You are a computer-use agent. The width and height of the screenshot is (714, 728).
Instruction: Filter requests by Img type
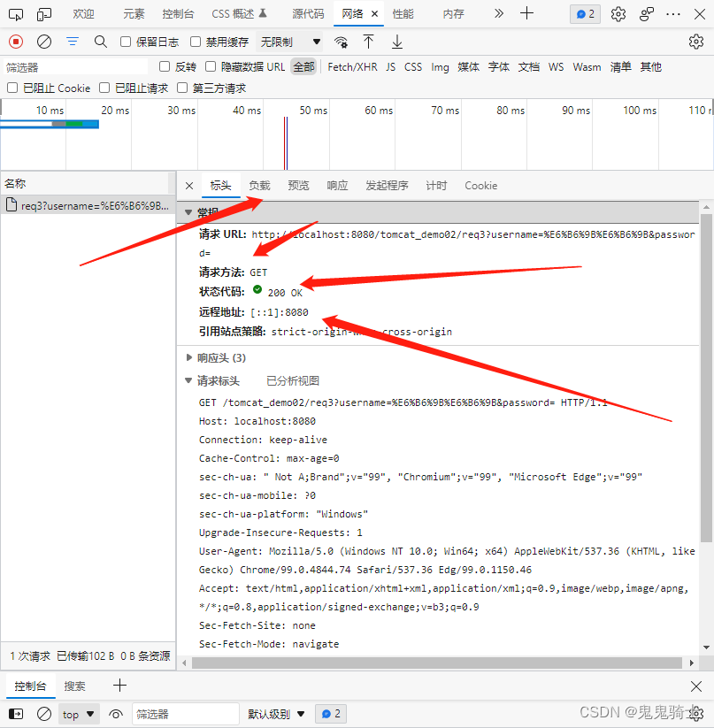pyautogui.click(x=440, y=67)
